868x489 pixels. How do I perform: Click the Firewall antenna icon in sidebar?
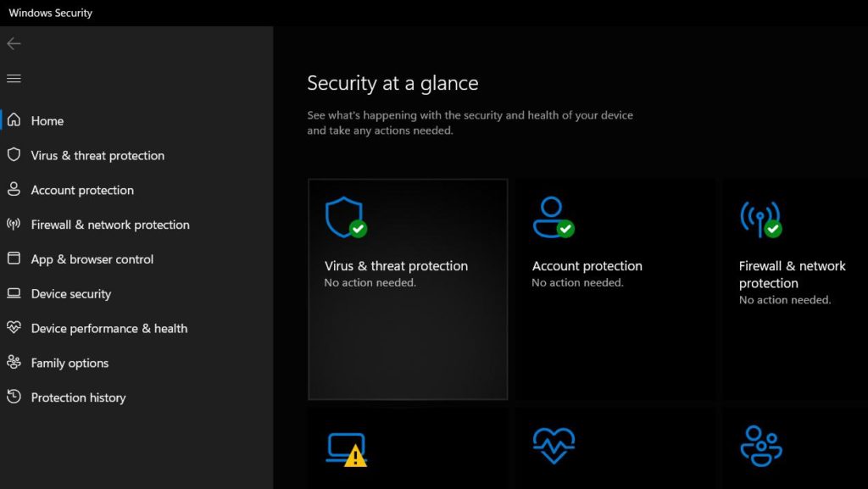point(14,225)
